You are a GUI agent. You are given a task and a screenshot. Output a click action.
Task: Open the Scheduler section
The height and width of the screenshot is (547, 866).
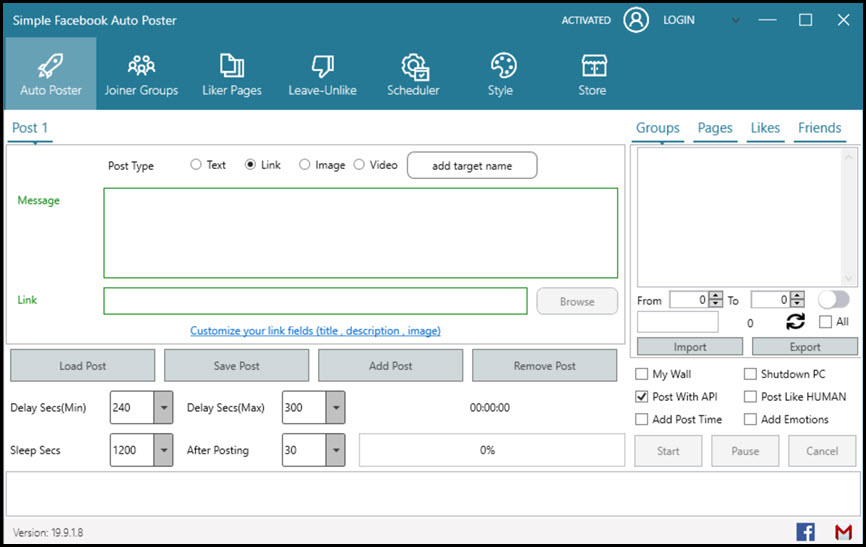[x=414, y=73]
